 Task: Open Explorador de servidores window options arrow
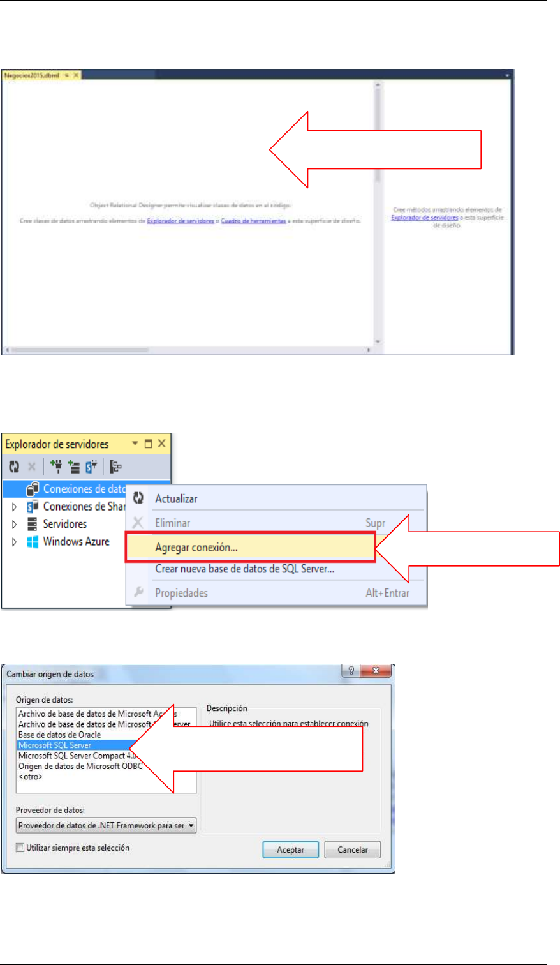pyautogui.click(x=135, y=444)
